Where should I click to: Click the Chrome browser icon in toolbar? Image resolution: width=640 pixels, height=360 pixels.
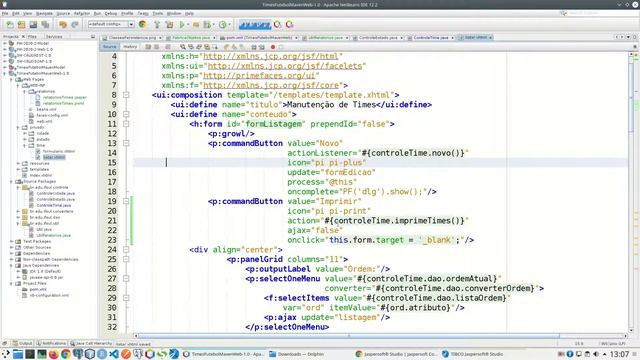(x=142, y=24)
